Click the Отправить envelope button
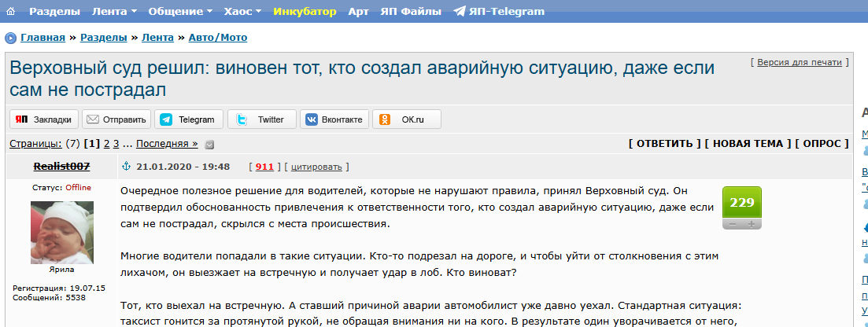This screenshot has height=327, width=868. (x=116, y=119)
